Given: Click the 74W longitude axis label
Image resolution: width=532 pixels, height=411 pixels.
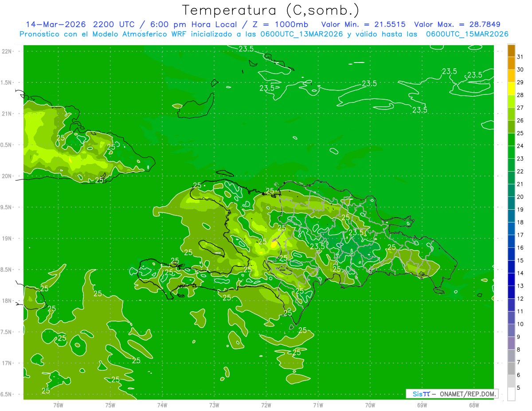Looking at the screenshot, I should [162, 405].
